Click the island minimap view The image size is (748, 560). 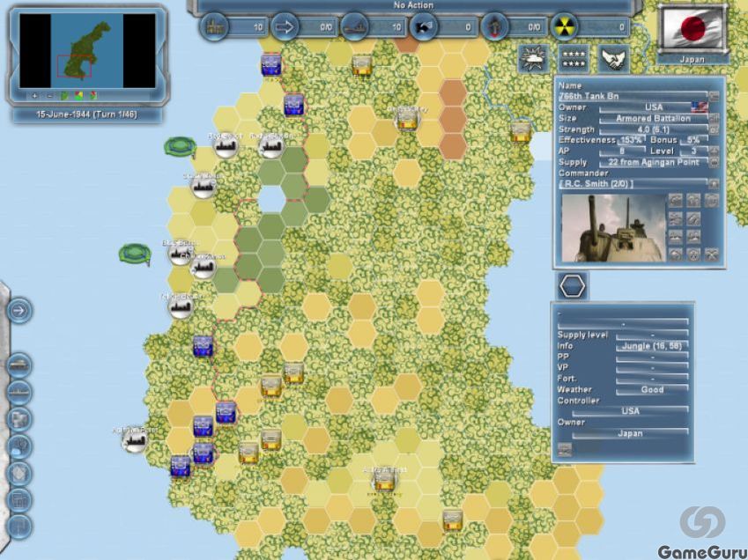click(87, 50)
